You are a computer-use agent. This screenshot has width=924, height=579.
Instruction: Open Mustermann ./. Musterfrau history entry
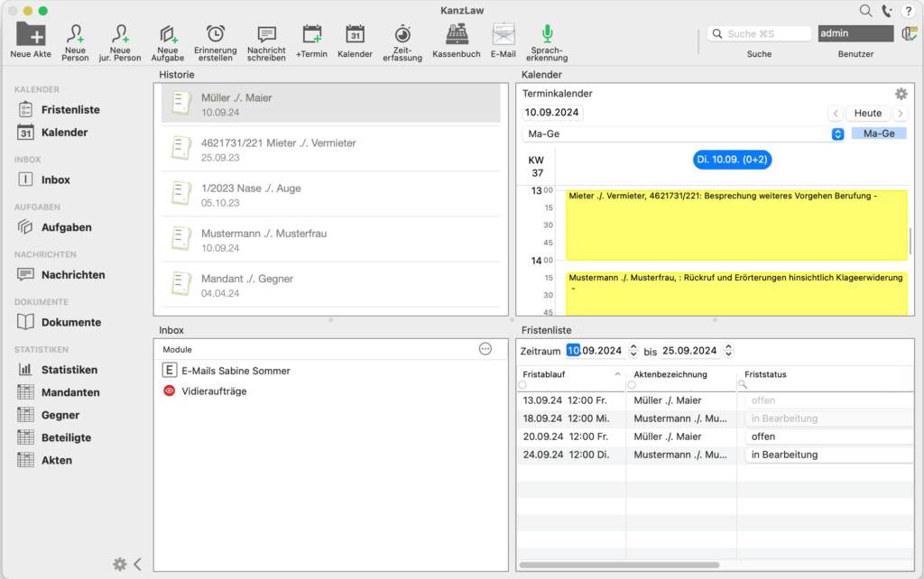coord(330,240)
